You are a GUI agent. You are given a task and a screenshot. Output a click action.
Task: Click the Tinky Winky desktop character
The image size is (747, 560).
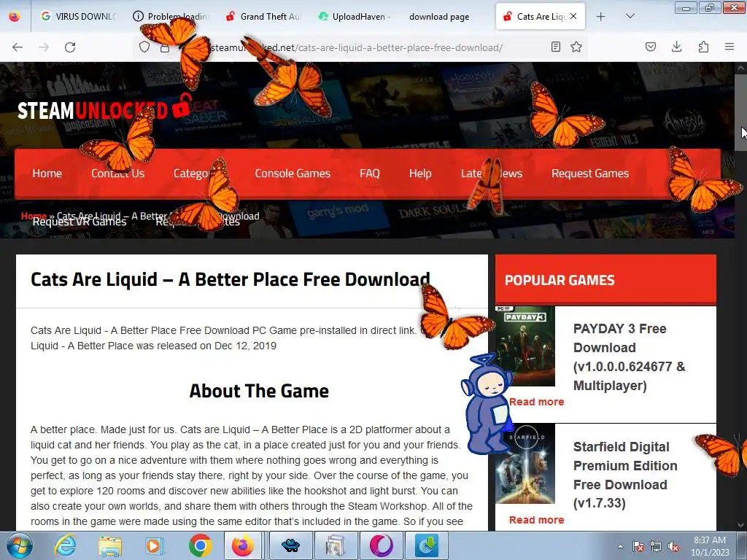(x=487, y=403)
